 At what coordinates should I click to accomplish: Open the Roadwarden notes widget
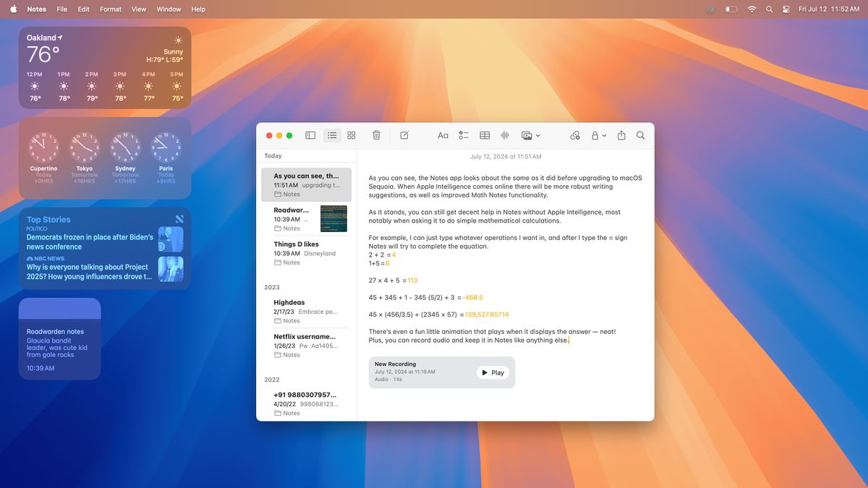pyautogui.click(x=60, y=339)
